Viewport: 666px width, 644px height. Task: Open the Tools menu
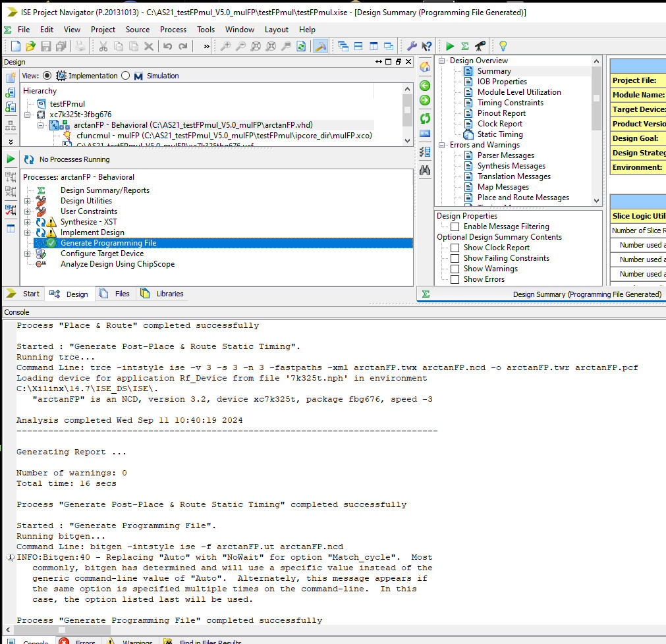pos(206,29)
